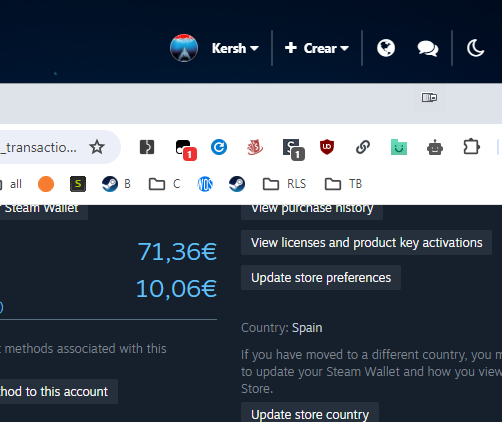Click View licenses and product key activations
The height and width of the screenshot is (422, 502).
click(366, 243)
